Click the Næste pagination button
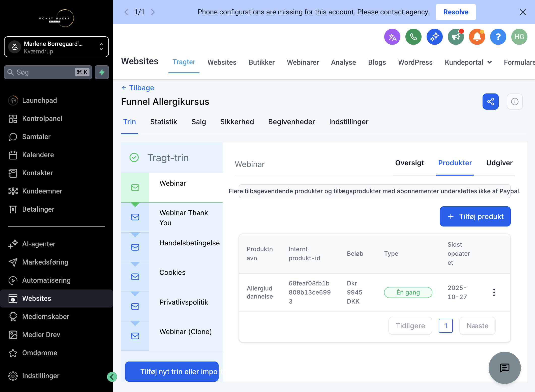 pos(478,326)
